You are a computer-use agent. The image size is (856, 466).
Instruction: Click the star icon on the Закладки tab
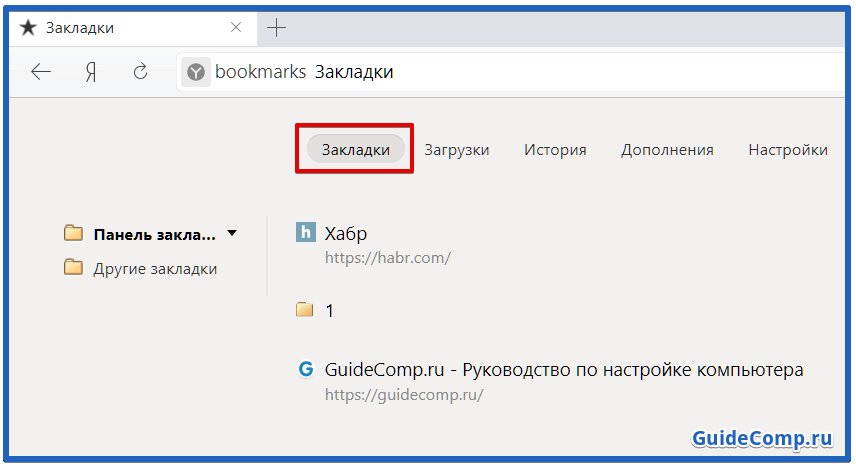28,27
